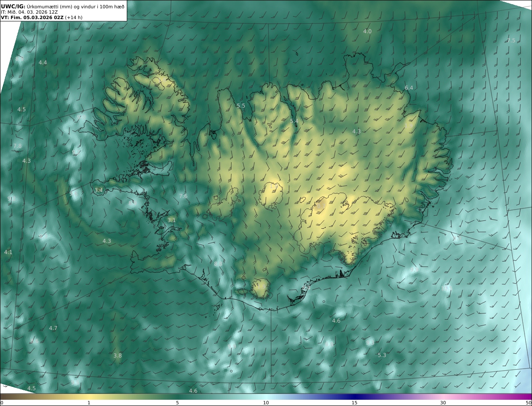Click the '30' tick on the colorbar
The width and height of the screenshot is (532, 406).
coord(443,403)
